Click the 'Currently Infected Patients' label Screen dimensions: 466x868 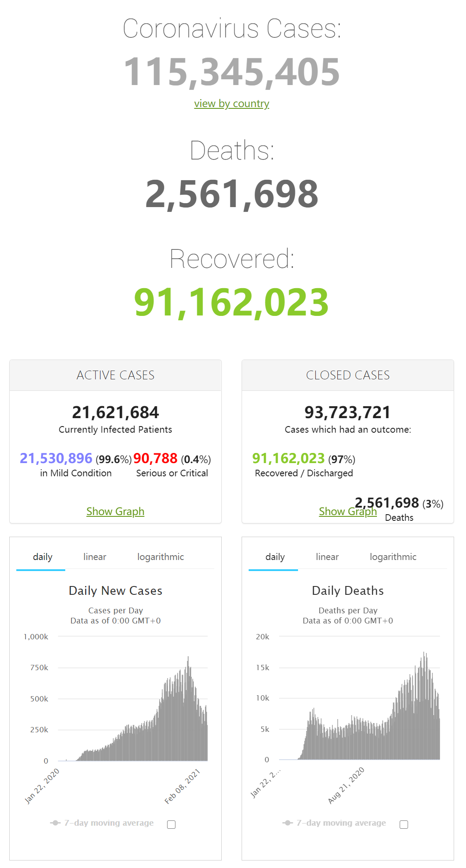[x=116, y=430]
